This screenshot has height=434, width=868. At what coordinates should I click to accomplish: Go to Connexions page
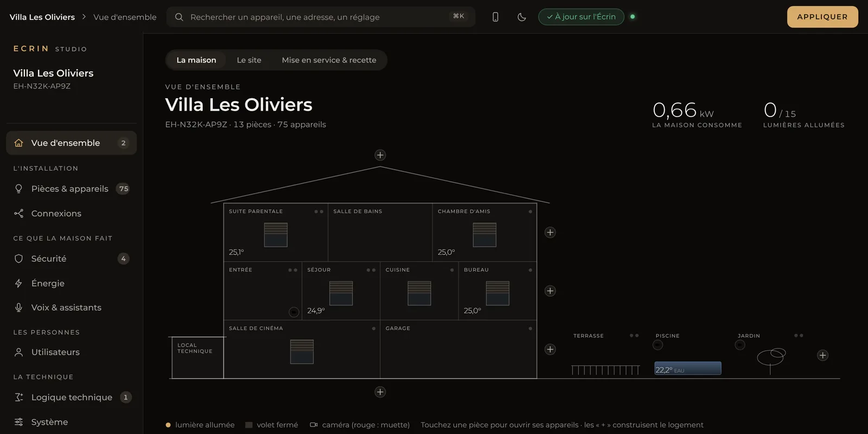point(71,213)
